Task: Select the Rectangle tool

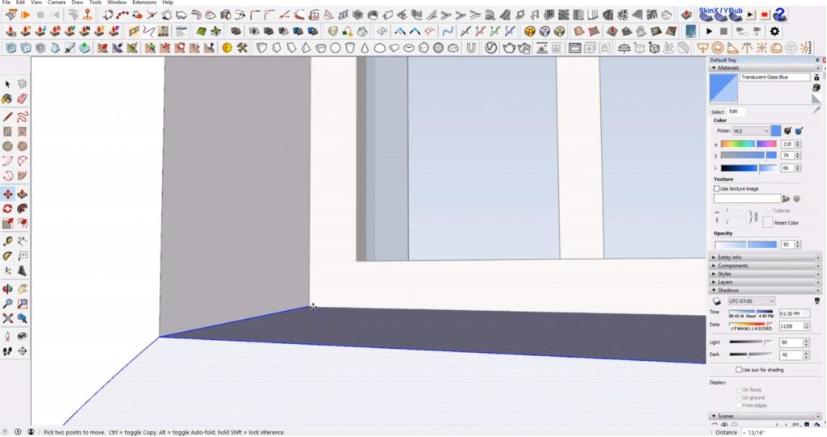Action: (7, 131)
